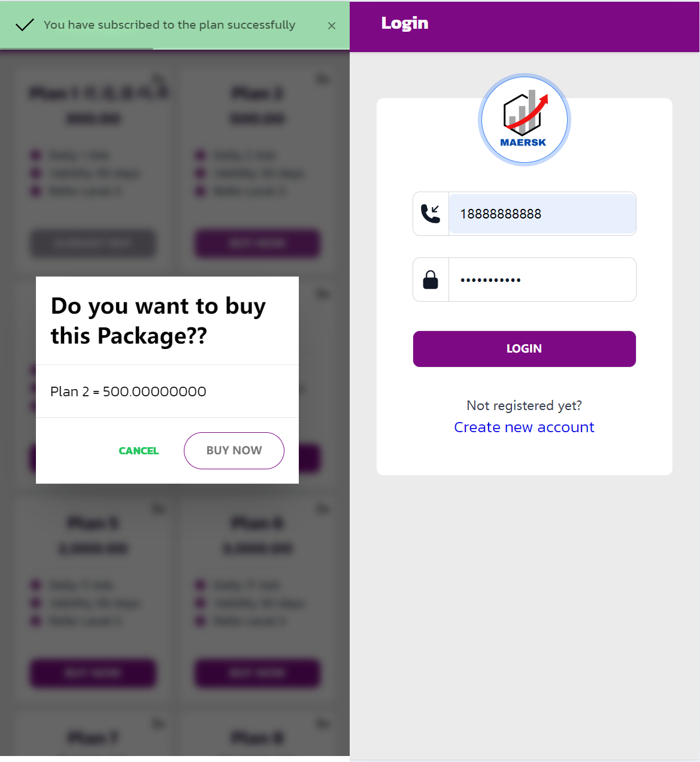Click the 'Not registered yet?' text
The image size is (700, 762).
tap(524, 406)
